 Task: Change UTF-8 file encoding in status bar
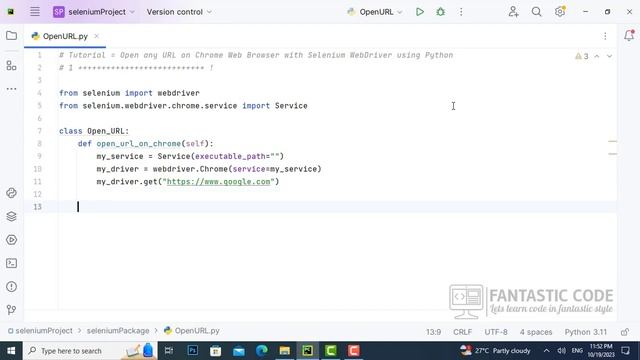(x=496, y=332)
